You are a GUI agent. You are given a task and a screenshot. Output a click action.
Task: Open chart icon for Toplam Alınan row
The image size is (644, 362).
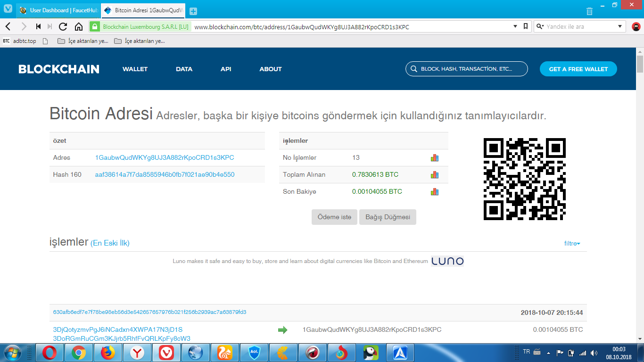click(x=435, y=175)
